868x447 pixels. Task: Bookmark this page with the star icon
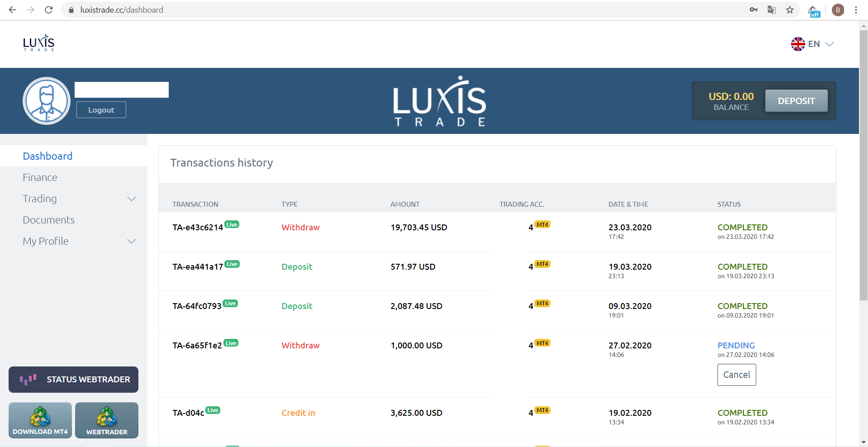pos(790,10)
